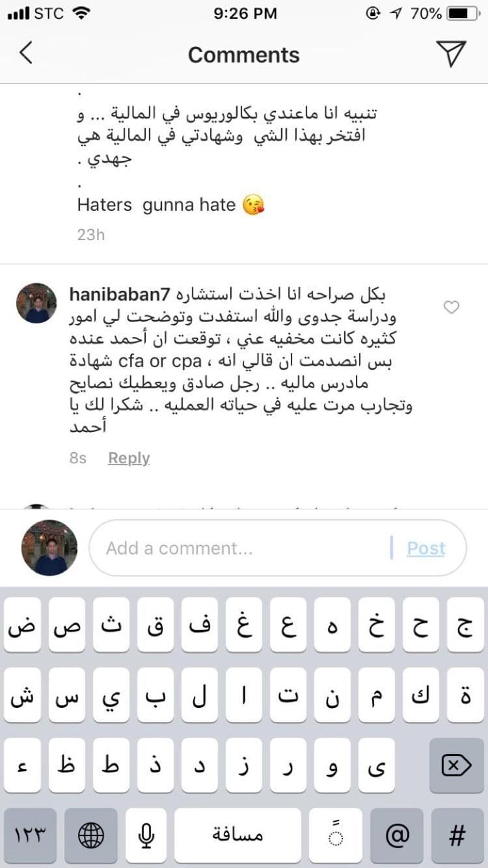Tap the ض keyboard key
The height and width of the screenshot is (868, 488).
[22, 625]
